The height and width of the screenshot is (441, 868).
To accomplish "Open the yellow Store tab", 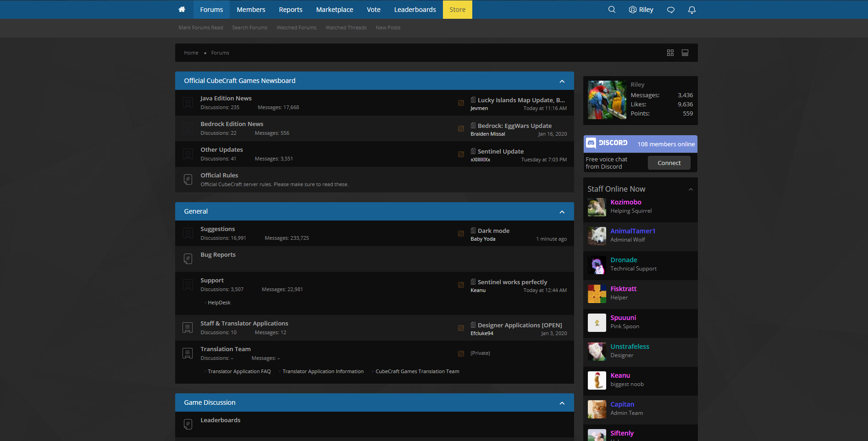I will pos(458,10).
